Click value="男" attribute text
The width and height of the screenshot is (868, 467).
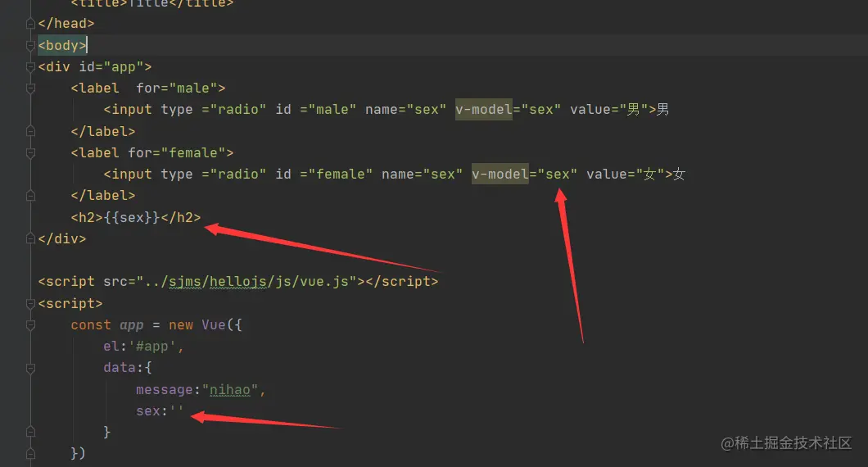coord(609,110)
